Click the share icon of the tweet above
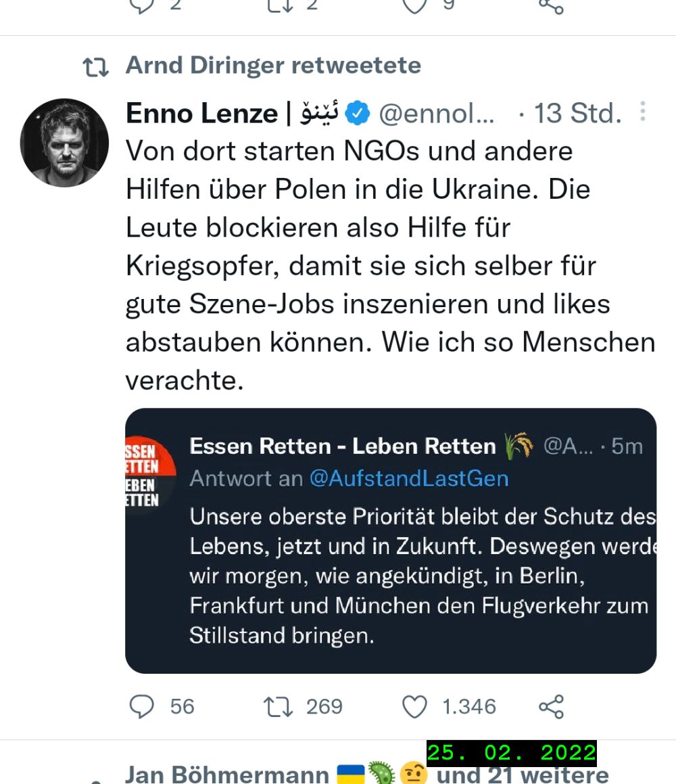The image size is (676, 784). click(x=551, y=5)
